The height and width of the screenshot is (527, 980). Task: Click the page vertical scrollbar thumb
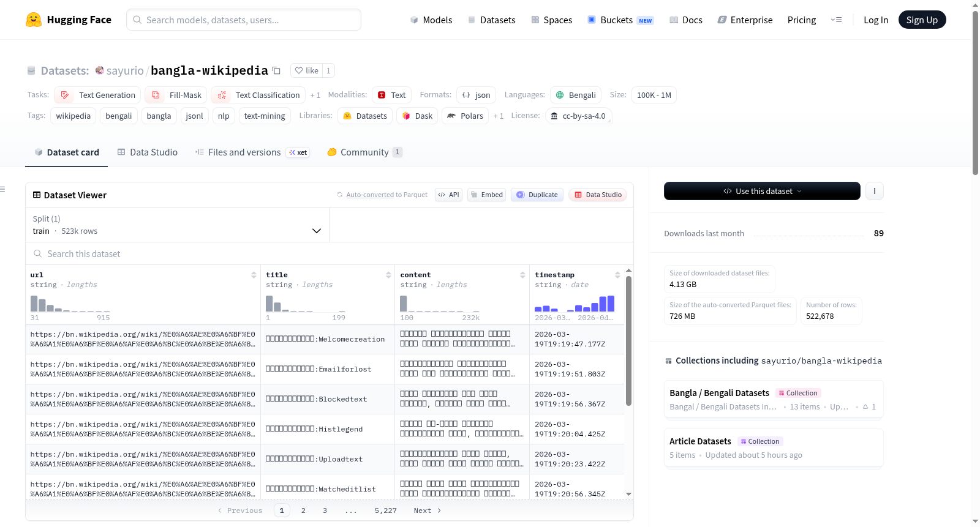coord(975,92)
